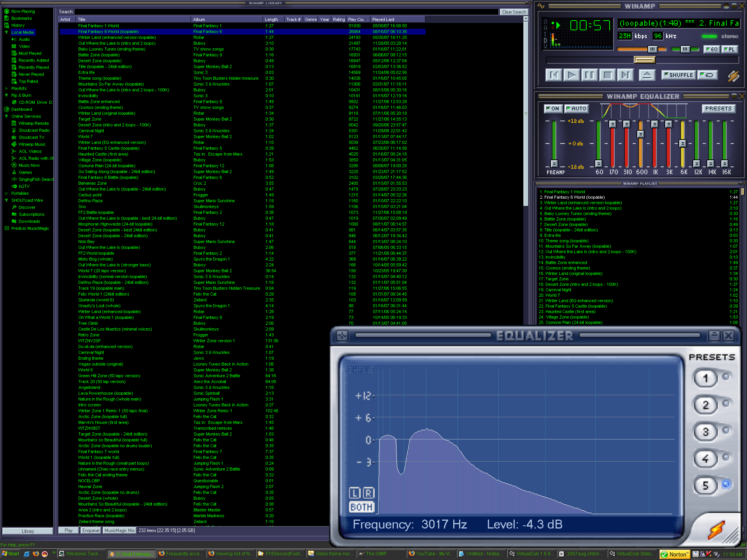This screenshot has height=560, width=747.
Task: Select BOTH channels in the Equalizer plugin
Action: 361,507
